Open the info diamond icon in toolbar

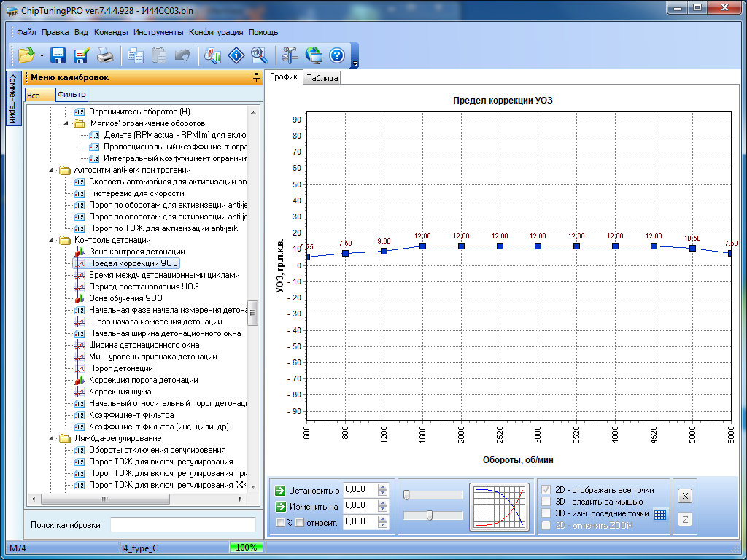click(x=236, y=55)
